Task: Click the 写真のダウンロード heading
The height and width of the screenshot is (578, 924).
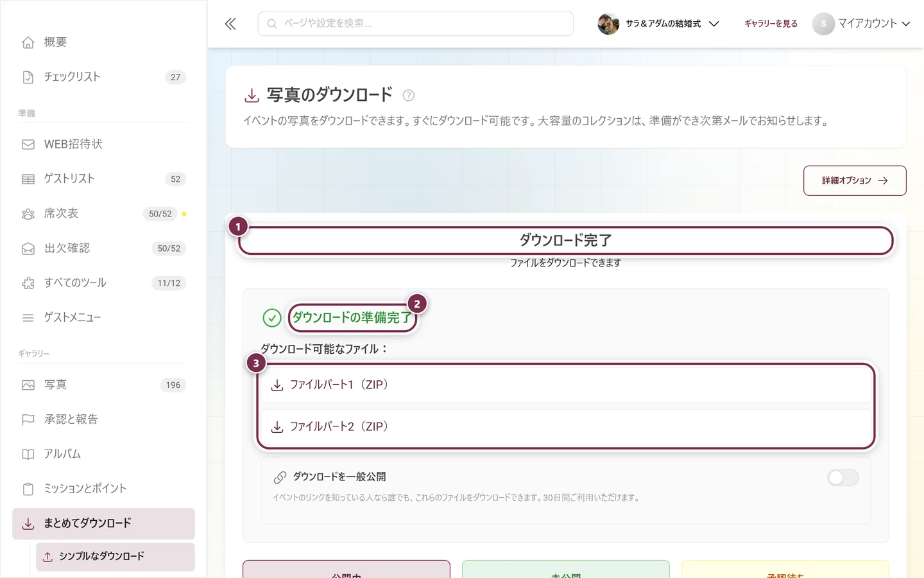Action: (x=330, y=95)
